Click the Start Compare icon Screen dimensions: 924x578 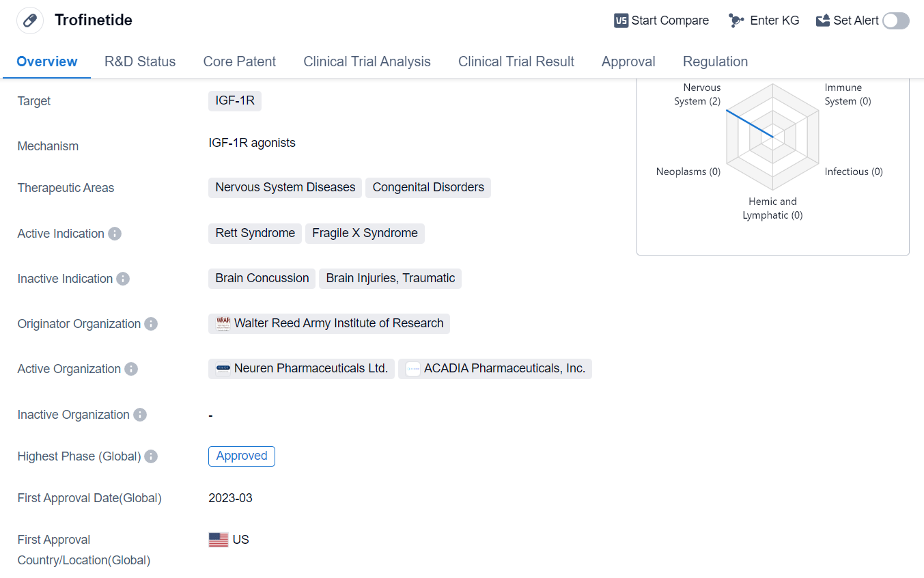(x=621, y=20)
